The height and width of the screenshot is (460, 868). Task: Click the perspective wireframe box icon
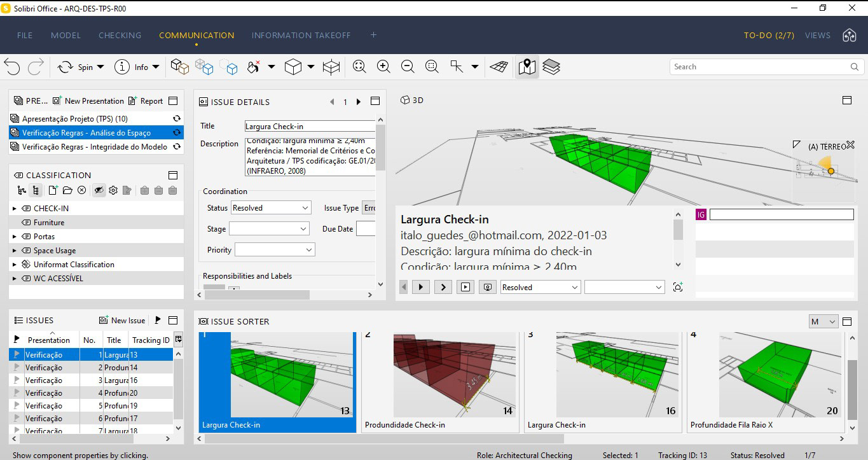tap(331, 67)
